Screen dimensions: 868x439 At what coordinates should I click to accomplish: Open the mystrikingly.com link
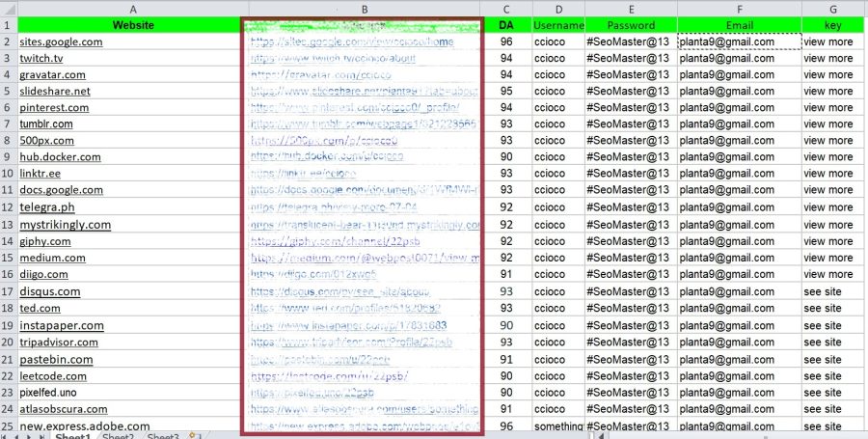(66, 224)
